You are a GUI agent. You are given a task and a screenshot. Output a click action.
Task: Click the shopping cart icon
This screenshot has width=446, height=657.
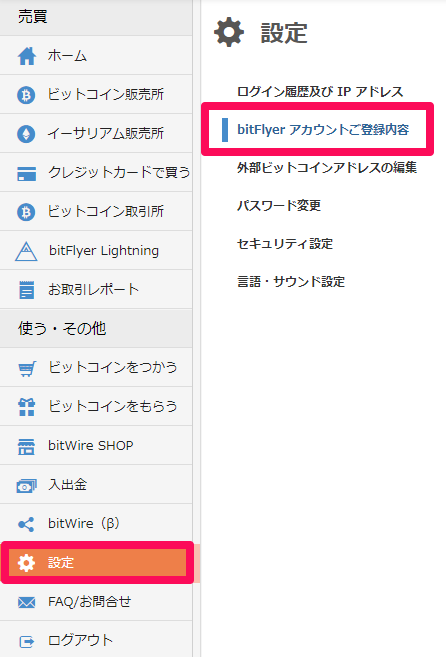[x=27, y=368]
